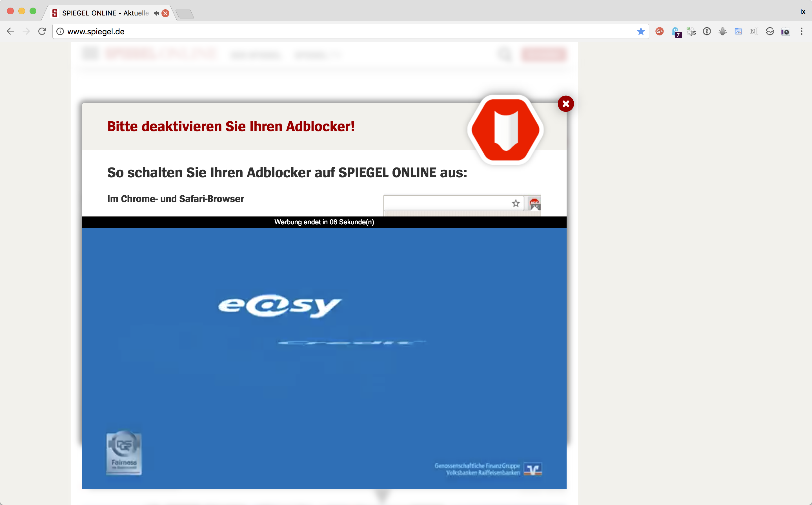Click 'Werbung endet in 06 Sekunde(n)' bar
The height and width of the screenshot is (505, 812).
pos(324,222)
